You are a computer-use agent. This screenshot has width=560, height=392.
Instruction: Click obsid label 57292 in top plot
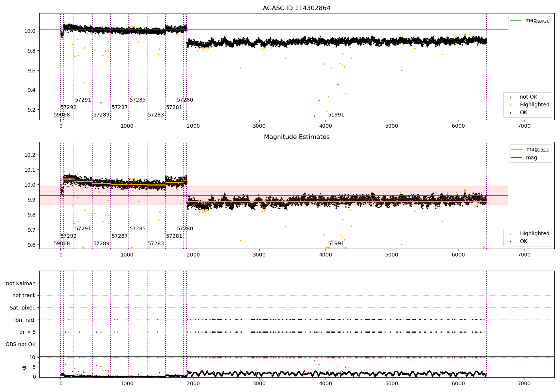[69, 108]
